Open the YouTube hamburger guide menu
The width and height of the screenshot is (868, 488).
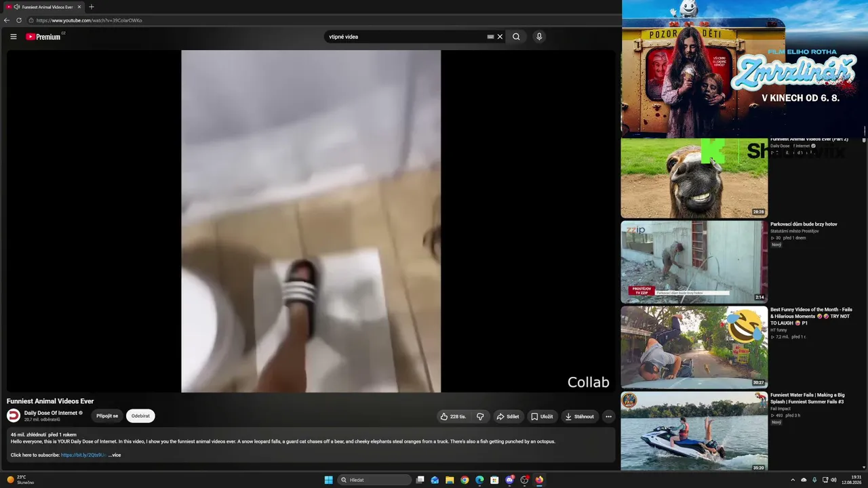[x=14, y=37]
